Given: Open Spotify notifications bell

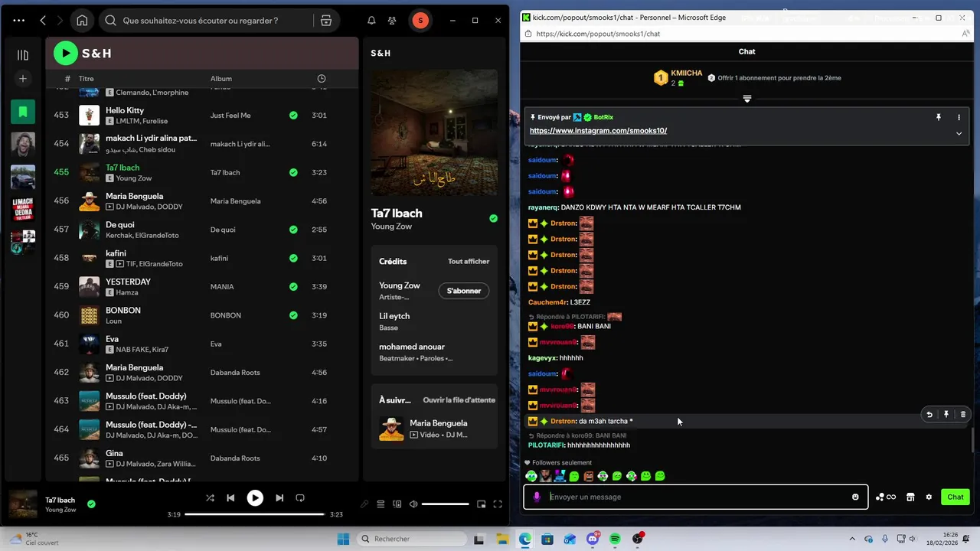Looking at the screenshot, I should pyautogui.click(x=371, y=21).
